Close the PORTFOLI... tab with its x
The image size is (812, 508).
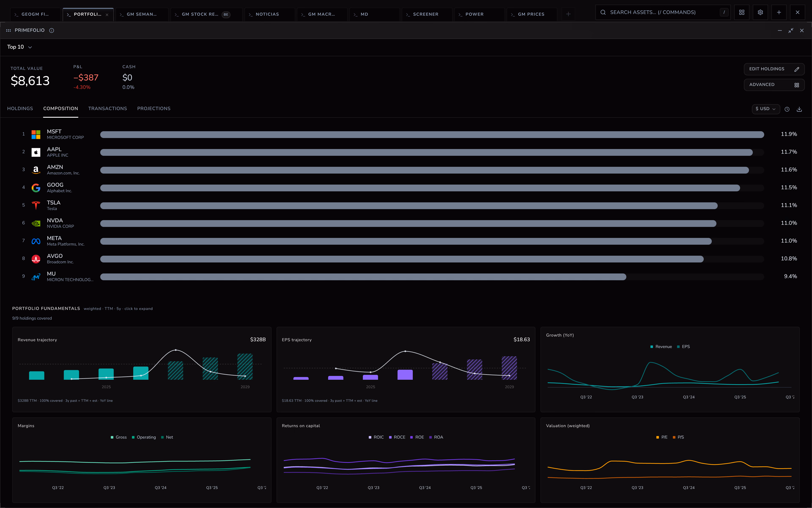107,14
